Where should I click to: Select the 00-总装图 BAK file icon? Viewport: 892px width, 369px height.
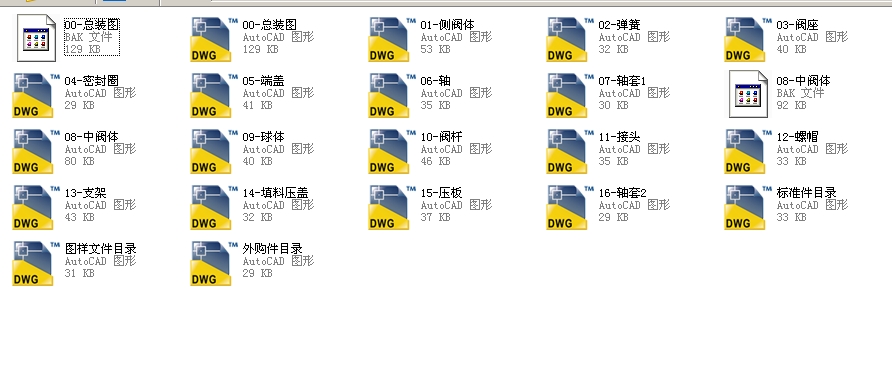tap(36, 38)
